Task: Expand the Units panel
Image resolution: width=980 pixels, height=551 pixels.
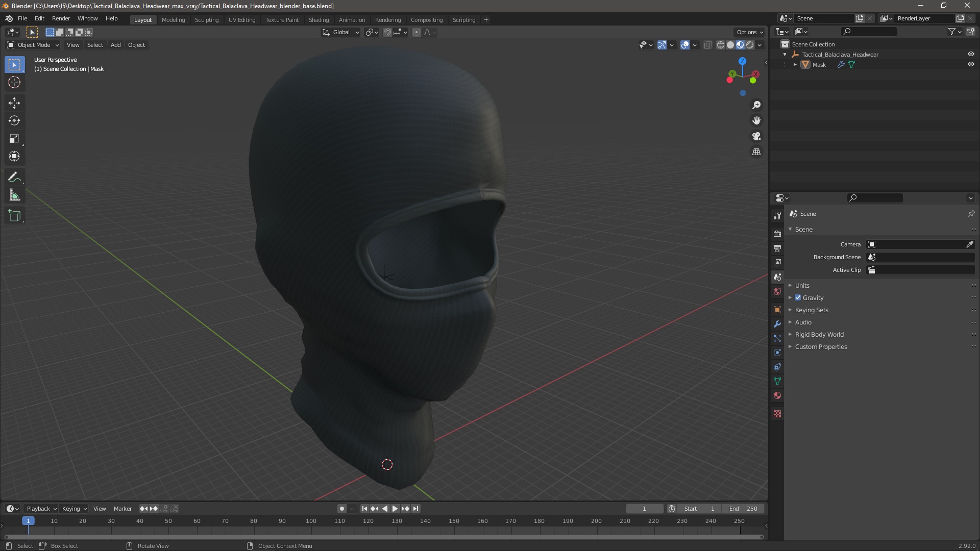Action: pos(802,286)
